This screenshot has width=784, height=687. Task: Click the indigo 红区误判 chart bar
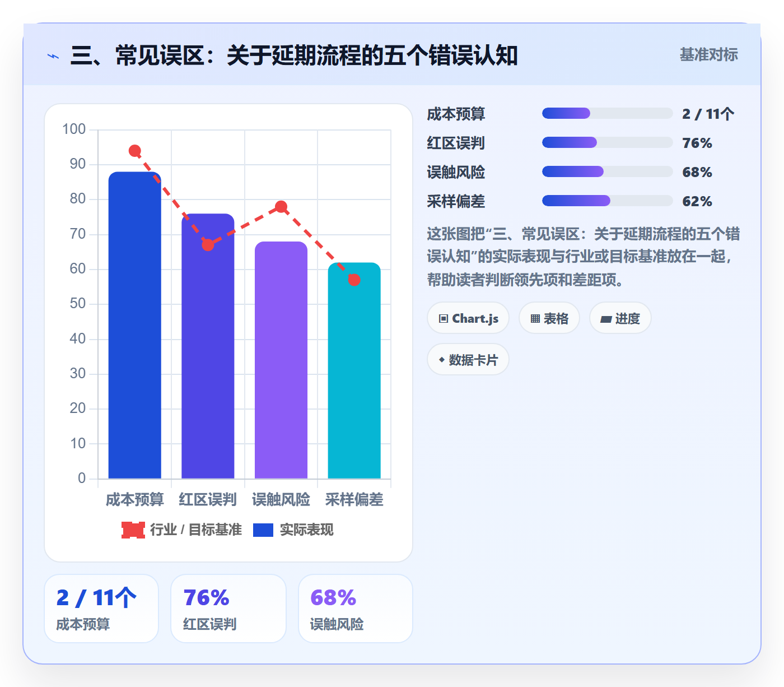pos(208,346)
